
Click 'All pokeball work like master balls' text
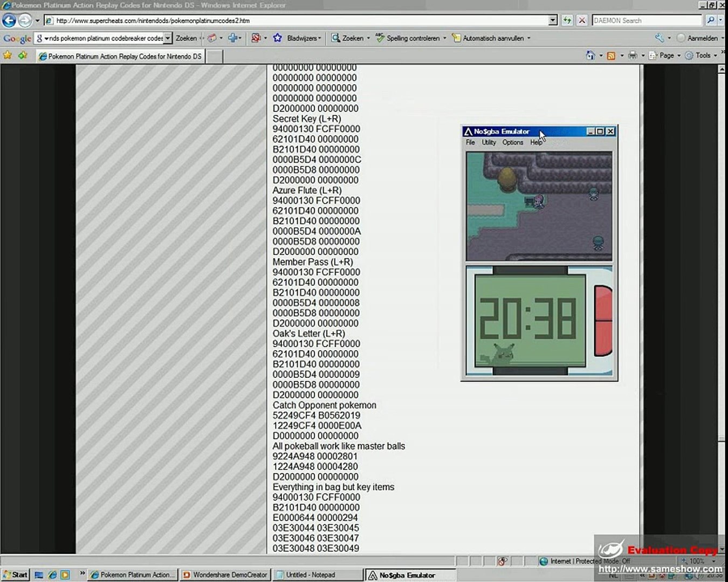pyautogui.click(x=339, y=446)
